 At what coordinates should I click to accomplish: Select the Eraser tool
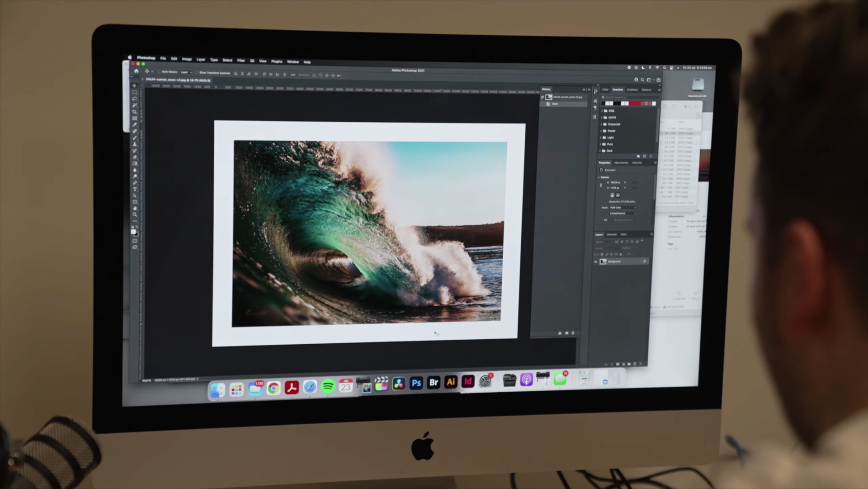coord(134,157)
